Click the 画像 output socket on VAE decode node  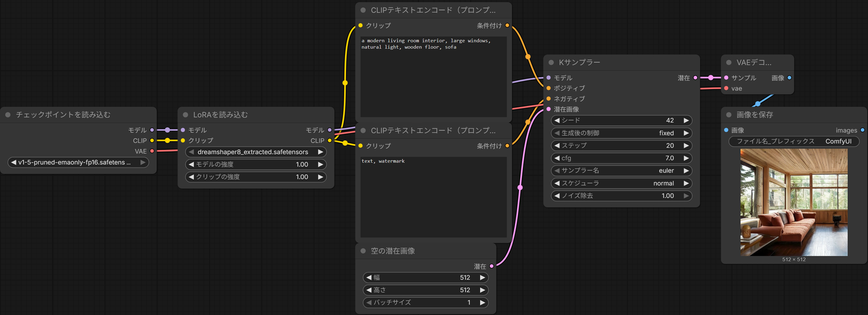[789, 78]
